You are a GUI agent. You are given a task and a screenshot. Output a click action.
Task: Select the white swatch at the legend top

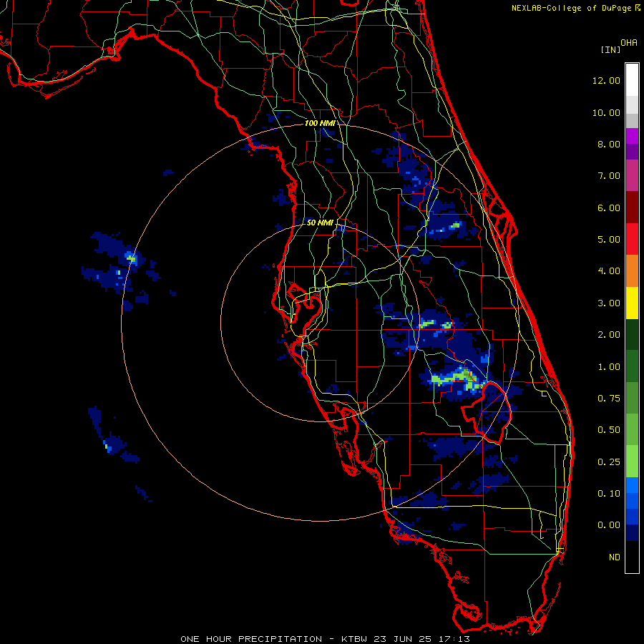pyautogui.click(x=632, y=80)
